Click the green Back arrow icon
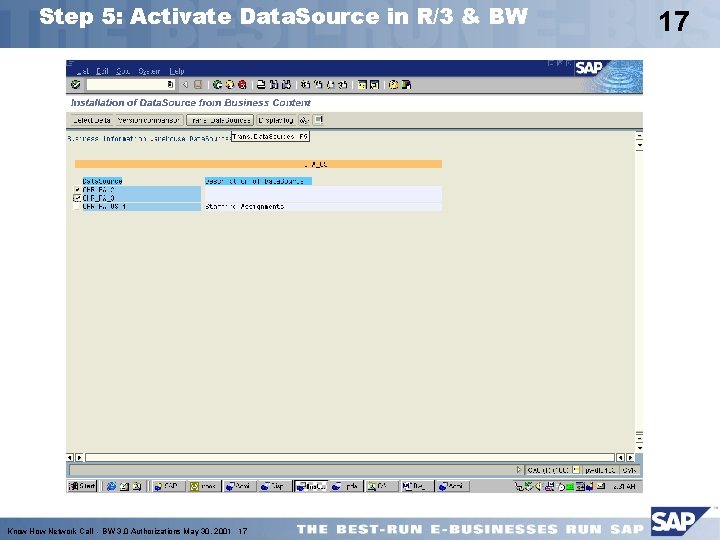This screenshot has height=540, width=720. point(217,84)
